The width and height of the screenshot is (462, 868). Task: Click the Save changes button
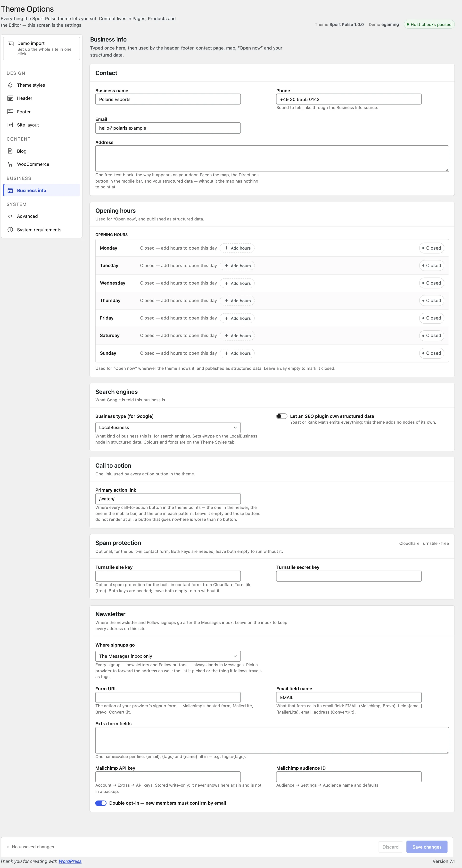[427, 847]
